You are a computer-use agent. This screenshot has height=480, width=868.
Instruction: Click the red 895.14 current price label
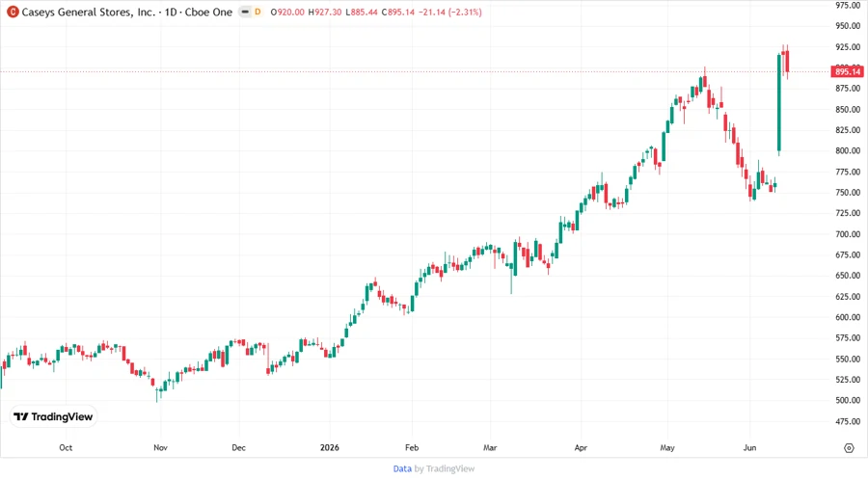847,72
